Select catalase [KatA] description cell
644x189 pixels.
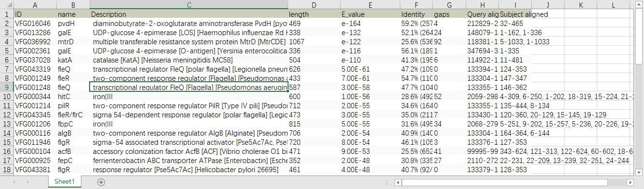click(x=189, y=60)
